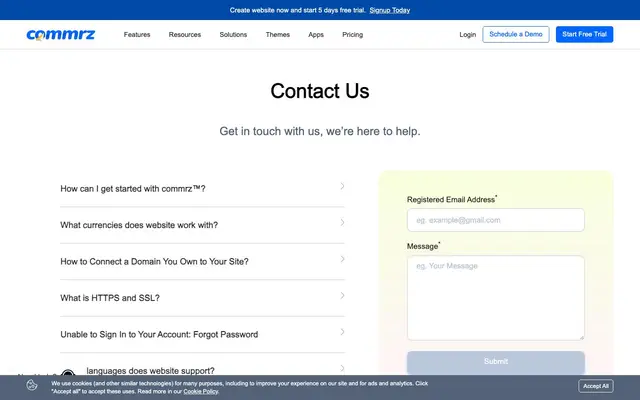Accept all cookies
640x400 pixels.
(x=596, y=386)
